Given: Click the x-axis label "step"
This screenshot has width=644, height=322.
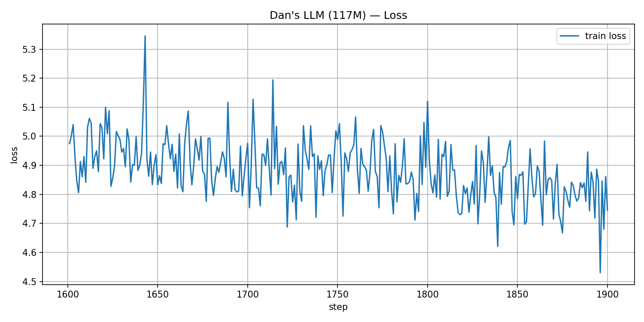Looking at the screenshot, I should pyautogui.click(x=338, y=307).
